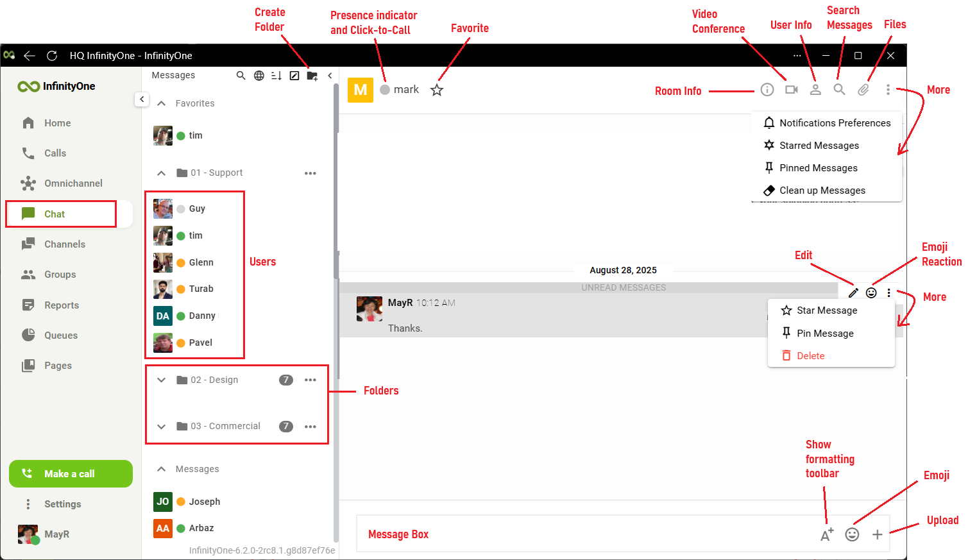Viewport: 977px width, 560px height.
Task: Open More options on MayR's message
Action: [888, 293]
